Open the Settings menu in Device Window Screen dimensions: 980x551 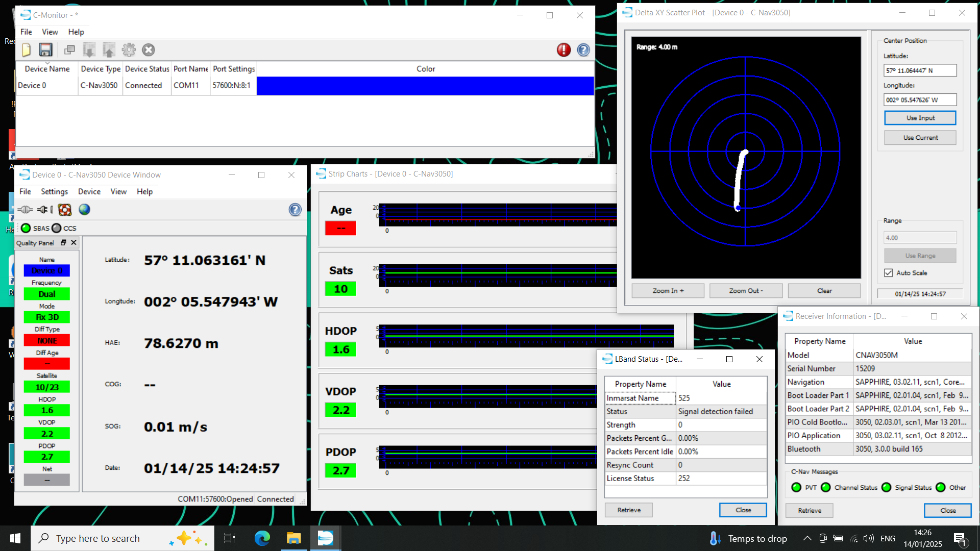click(x=54, y=191)
